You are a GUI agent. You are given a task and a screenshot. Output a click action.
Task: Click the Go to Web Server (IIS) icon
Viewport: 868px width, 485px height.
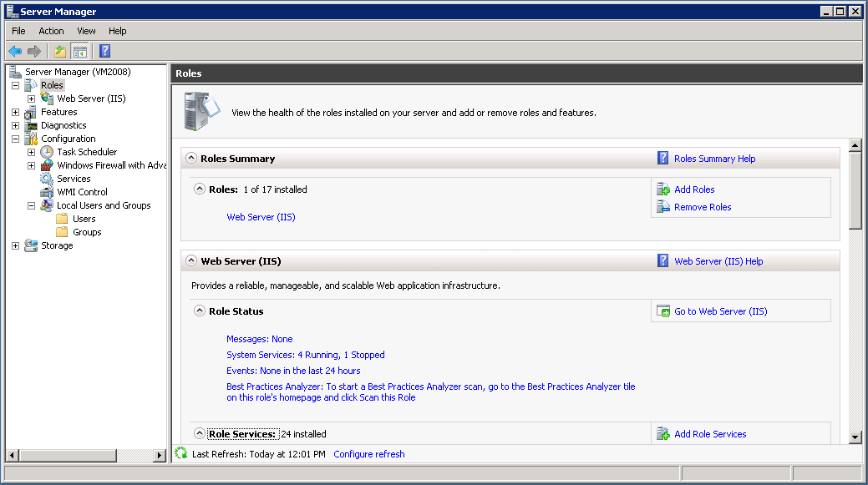pos(663,311)
